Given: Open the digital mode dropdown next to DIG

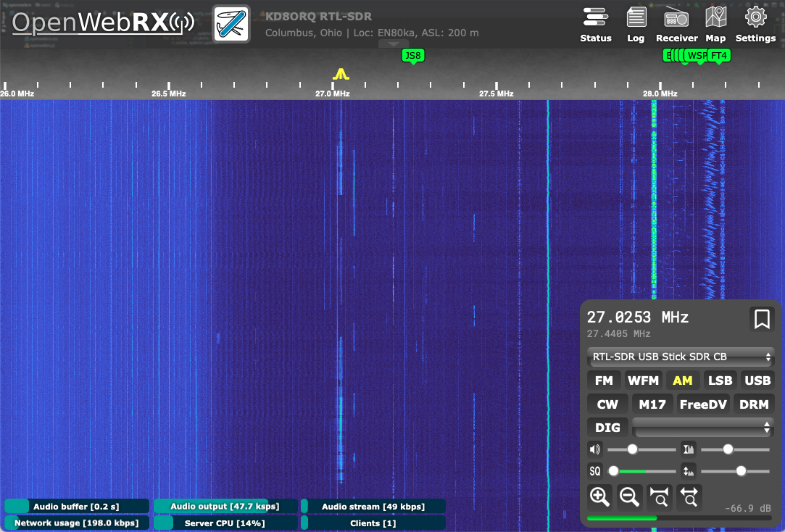Looking at the screenshot, I should click(702, 428).
